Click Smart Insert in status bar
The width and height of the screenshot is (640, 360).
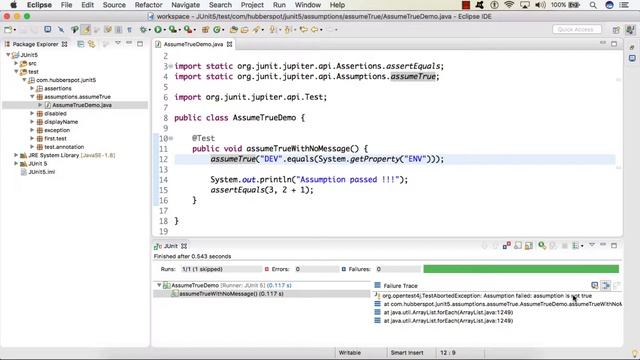pos(407,353)
